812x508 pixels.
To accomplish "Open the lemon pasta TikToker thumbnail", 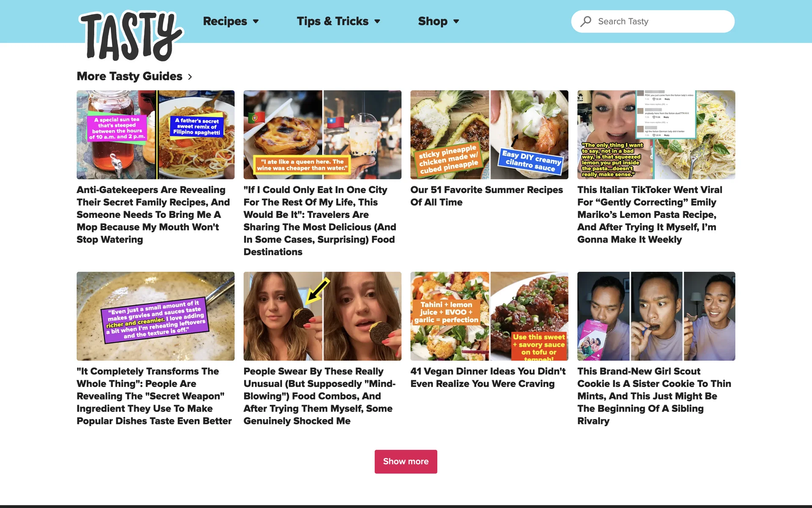I will [656, 135].
